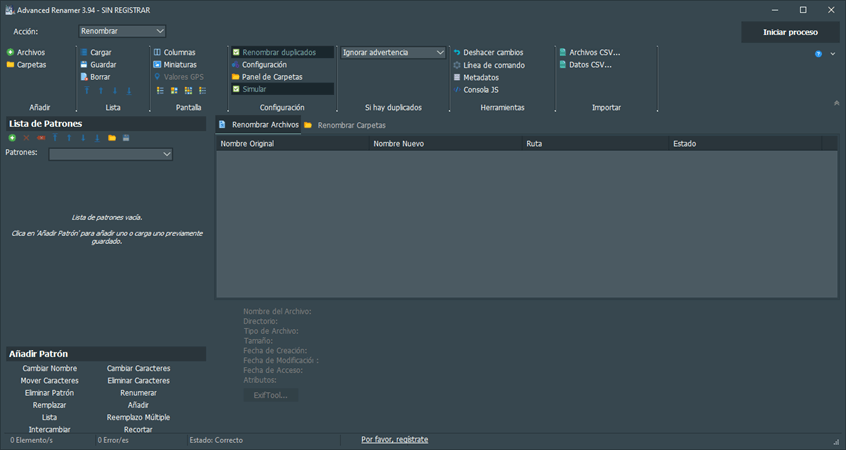Add an Eliminar Caracteres pattern
The width and height of the screenshot is (846, 450).
click(x=138, y=381)
